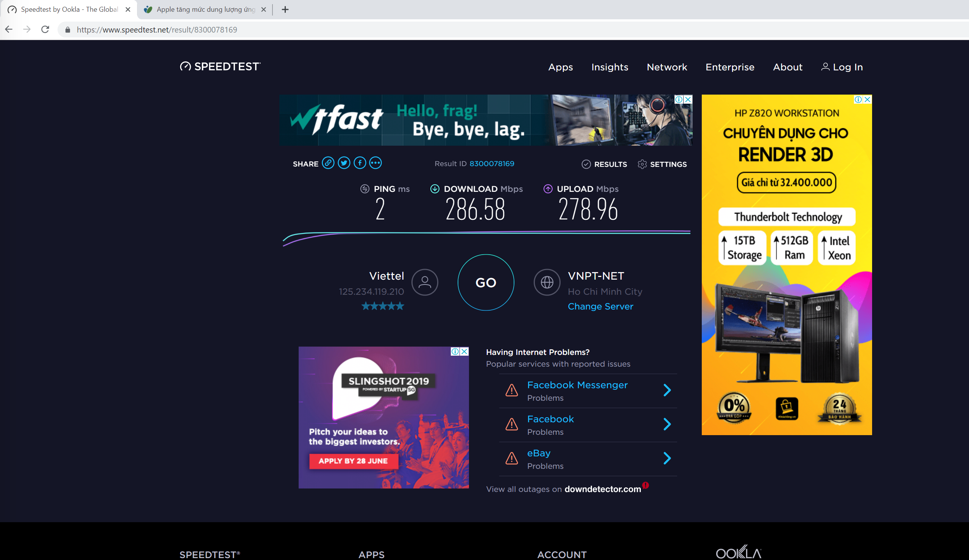Click the download speed value 286.58

pos(475,210)
